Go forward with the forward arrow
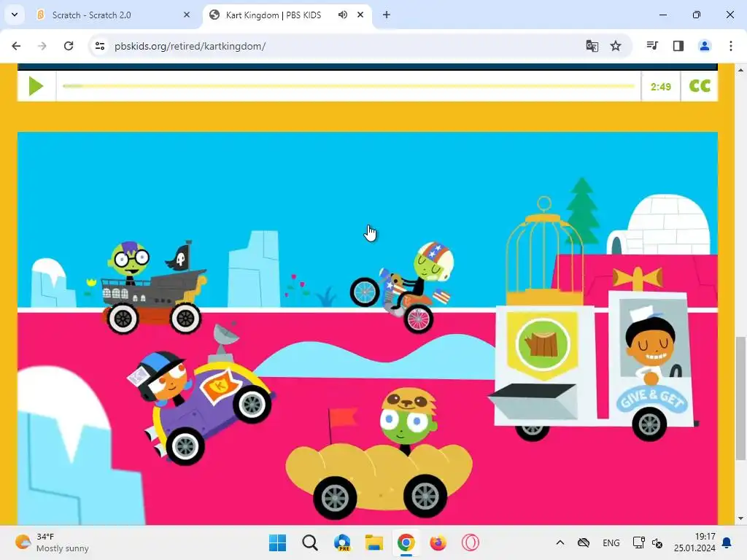This screenshot has width=747, height=560. [x=42, y=46]
